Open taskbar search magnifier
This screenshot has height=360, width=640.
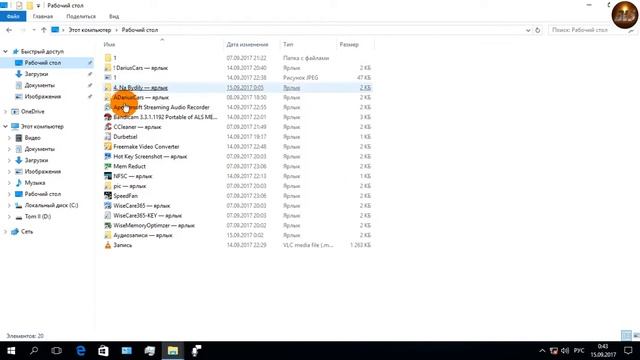(34, 351)
